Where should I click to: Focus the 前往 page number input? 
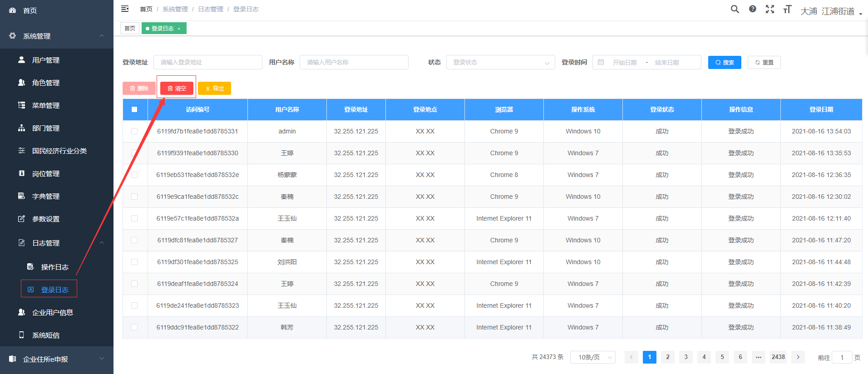842,357
